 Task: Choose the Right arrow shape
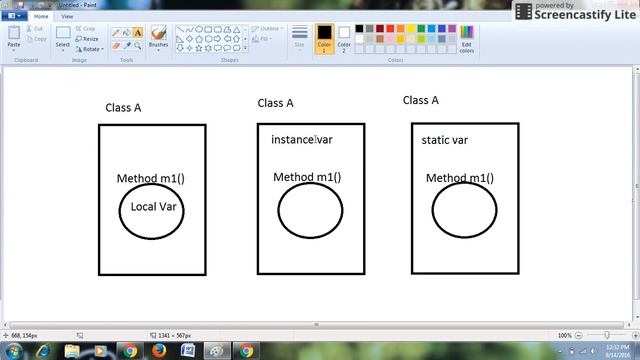tap(218, 39)
